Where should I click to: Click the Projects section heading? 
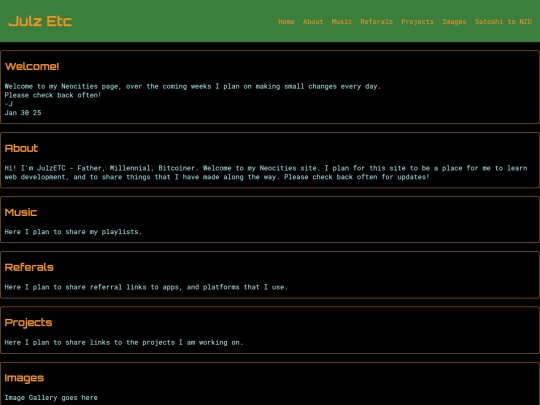(28, 323)
